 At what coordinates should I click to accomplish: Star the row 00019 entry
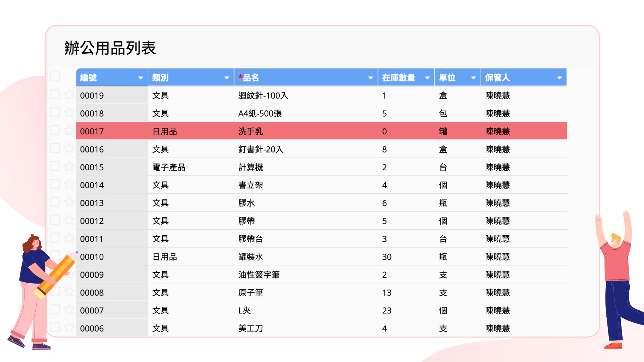69,95
